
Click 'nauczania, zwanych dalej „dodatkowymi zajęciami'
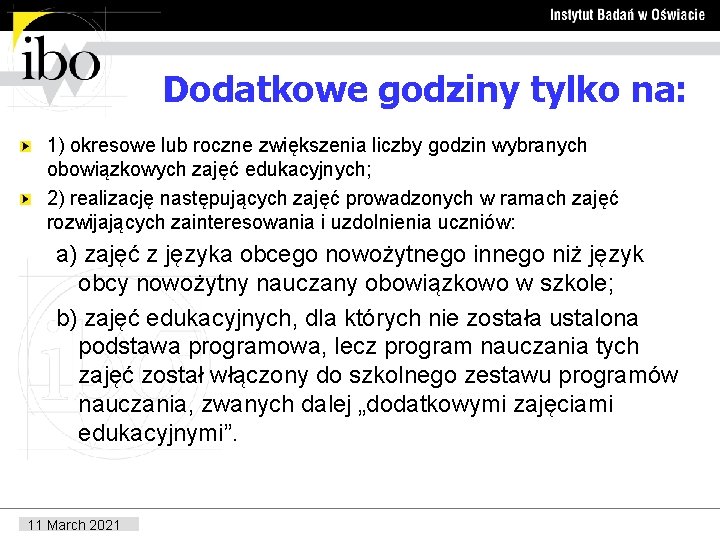pos(346,405)
